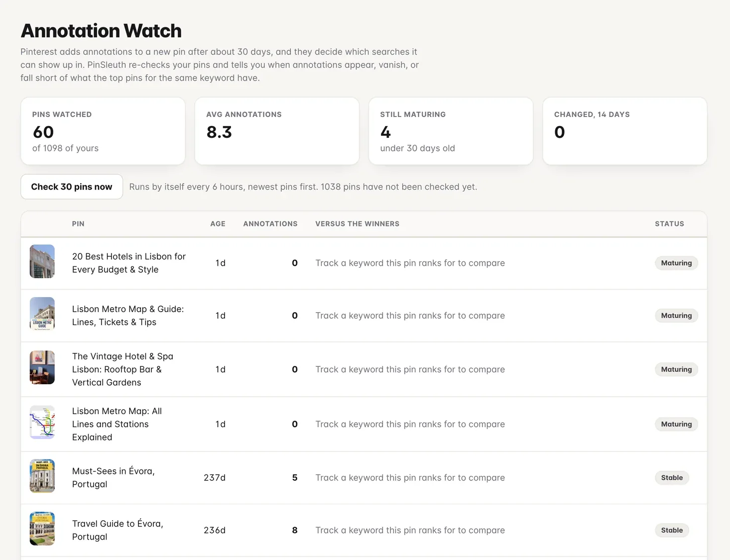Click the STILL MATURING card

[451, 131]
